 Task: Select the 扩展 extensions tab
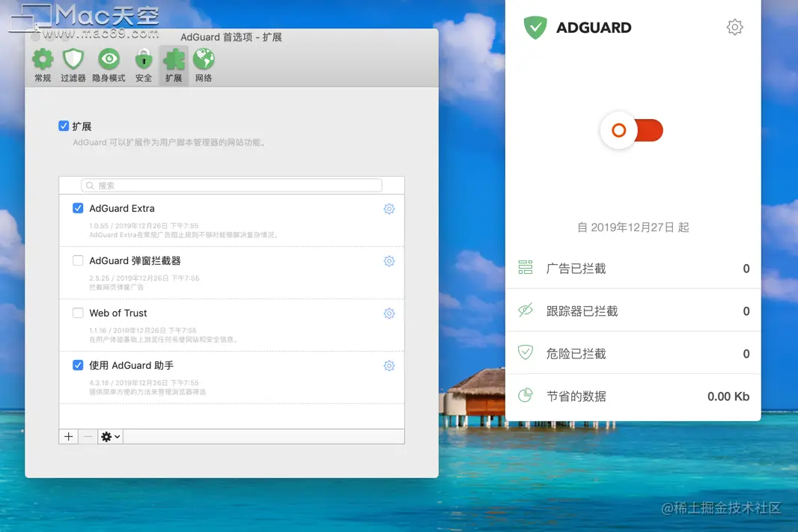point(174,65)
